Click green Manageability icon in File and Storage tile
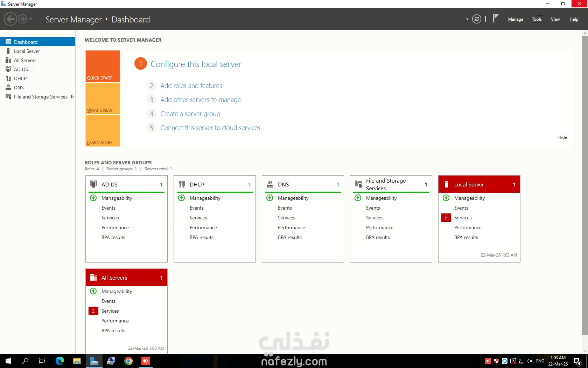The height and width of the screenshot is (368, 588). coord(358,198)
